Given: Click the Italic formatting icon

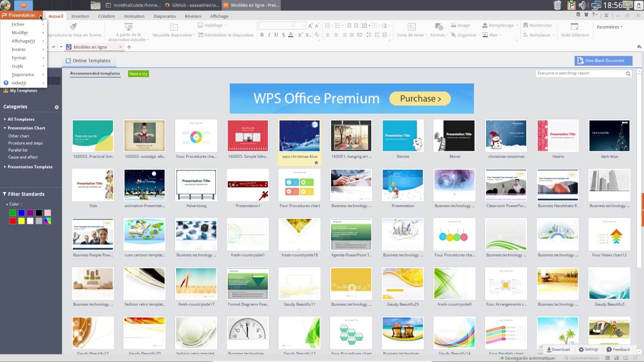Looking at the screenshot, I should 269,35.
